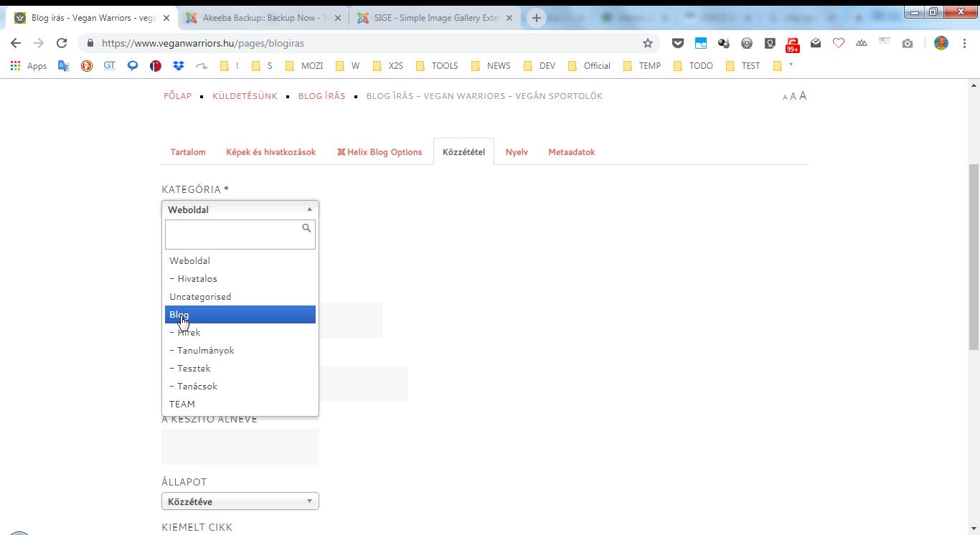This screenshot has height=535, width=980.
Task: Click the Google Translate bookmark icon
Action: pos(63,65)
